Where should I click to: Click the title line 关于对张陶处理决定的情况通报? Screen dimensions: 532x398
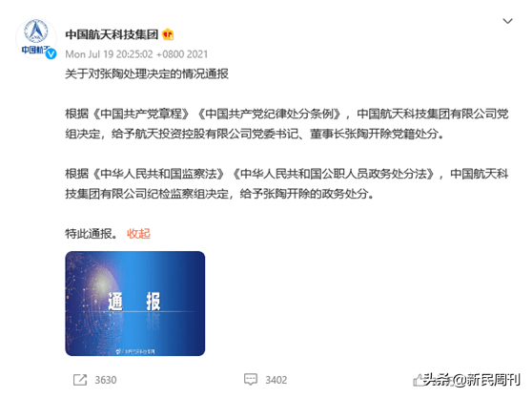147,73
